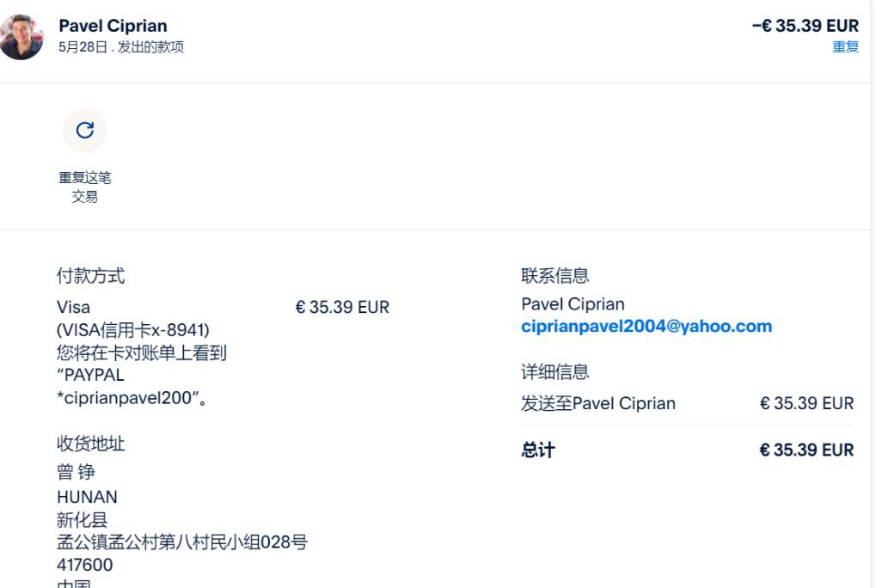The width and height of the screenshot is (882, 588).
Task: Click Pavel Ciprian under contact information
Action: coord(573,304)
